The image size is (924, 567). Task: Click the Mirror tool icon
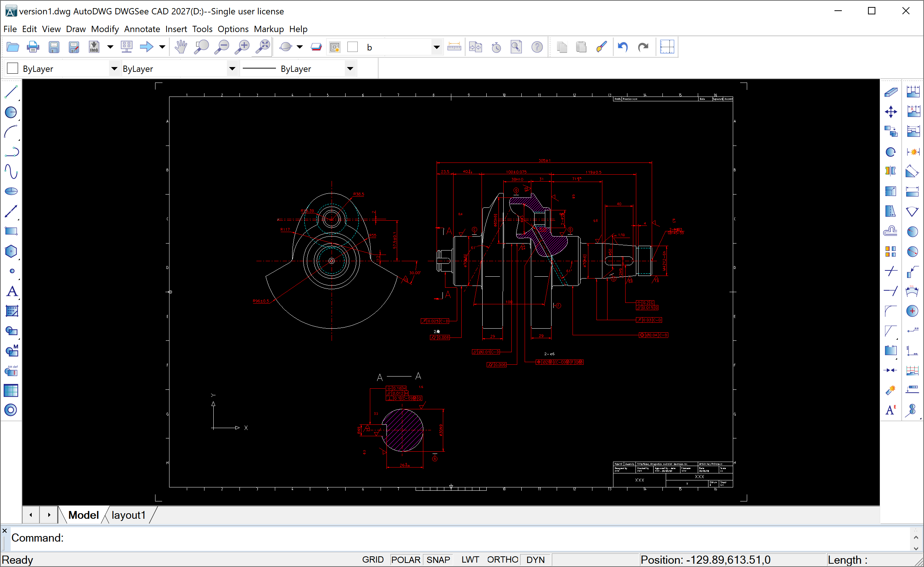(890, 171)
